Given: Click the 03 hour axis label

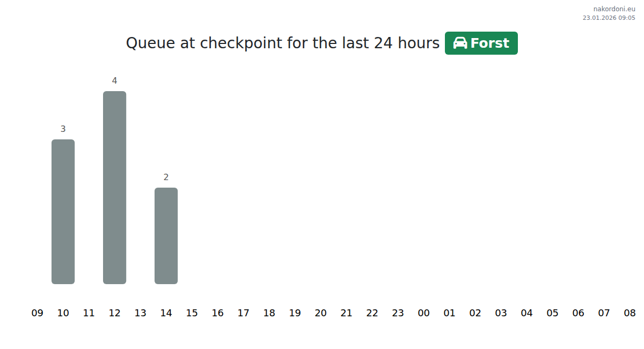Looking at the screenshot, I should (x=501, y=313).
